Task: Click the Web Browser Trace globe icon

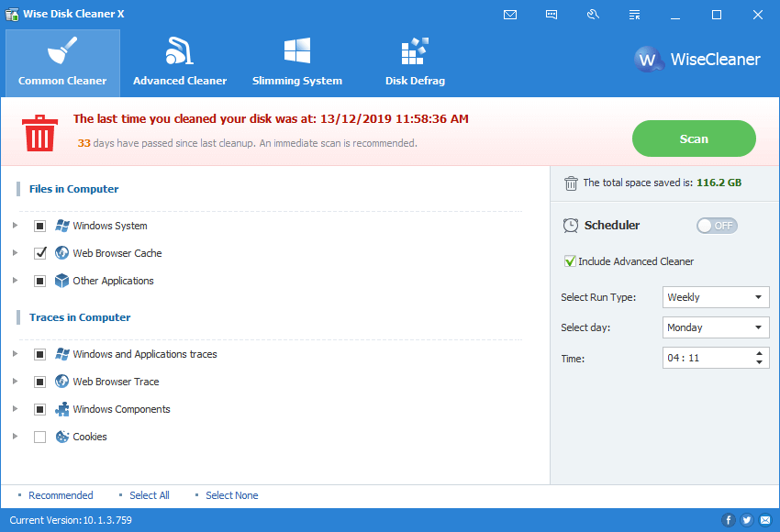Action: click(61, 382)
